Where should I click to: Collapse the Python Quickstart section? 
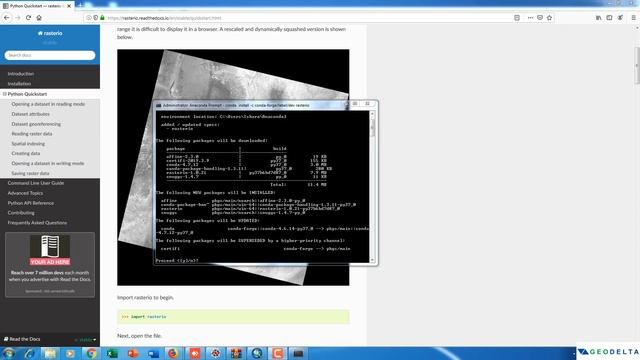click(4, 94)
